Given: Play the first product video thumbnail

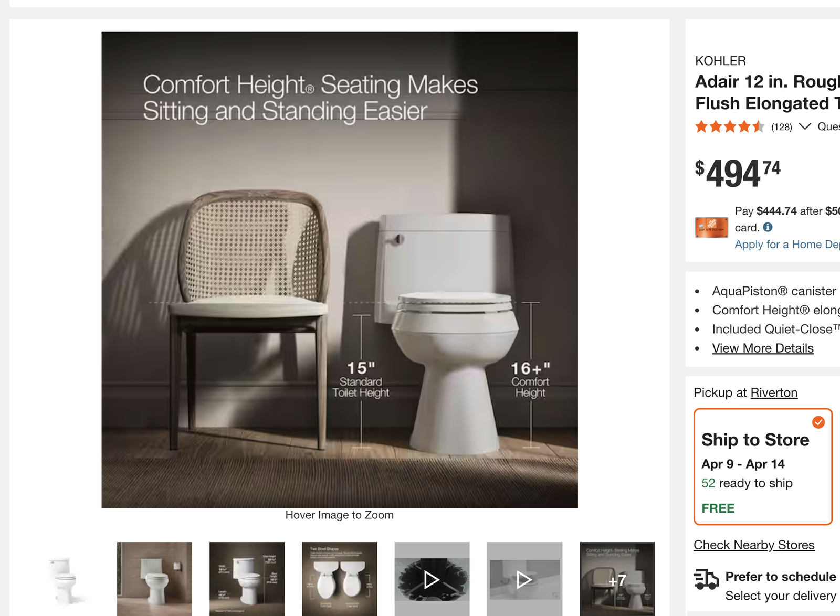Looking at the screenshot, I should tap(432, 579).
